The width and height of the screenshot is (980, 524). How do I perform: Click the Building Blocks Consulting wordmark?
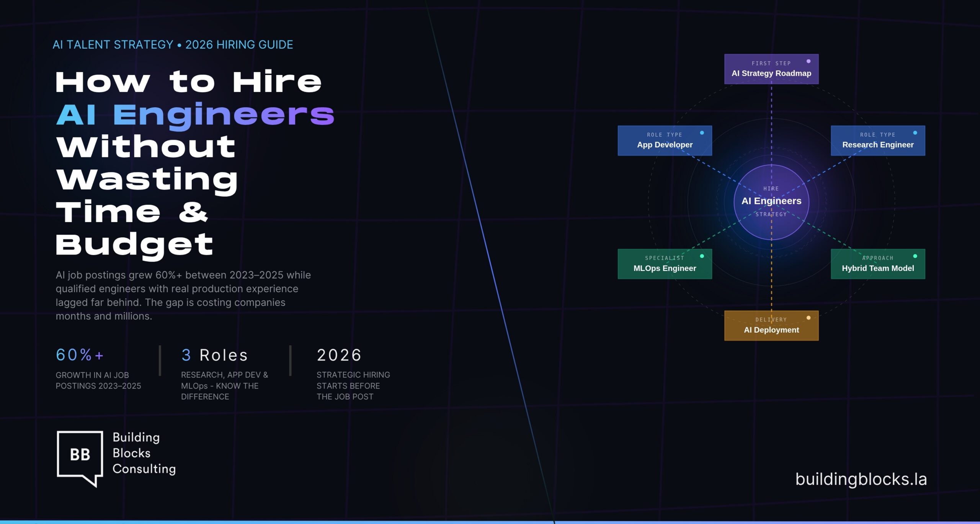click(x=144, y=453)
